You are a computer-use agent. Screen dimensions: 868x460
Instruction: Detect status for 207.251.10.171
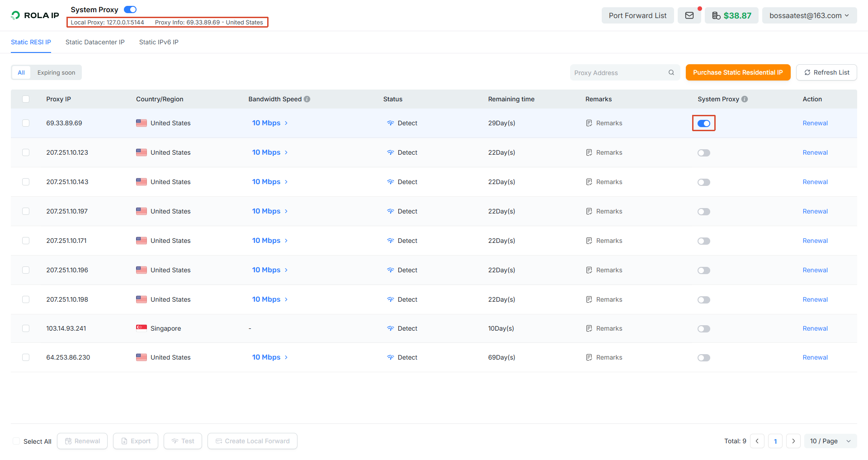402,241
